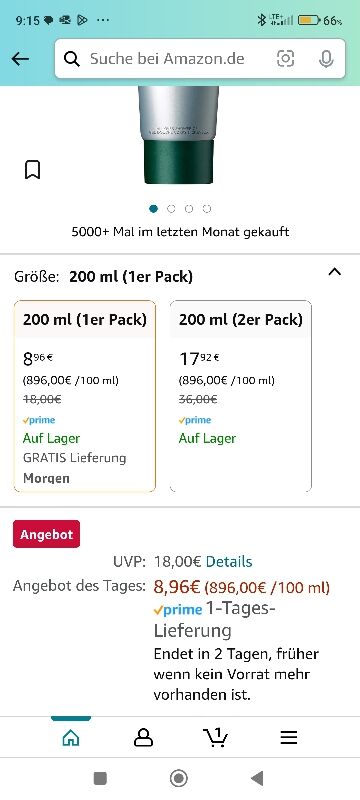
Task: Save product with the bookmark icon
Action: tap(33, 169)
